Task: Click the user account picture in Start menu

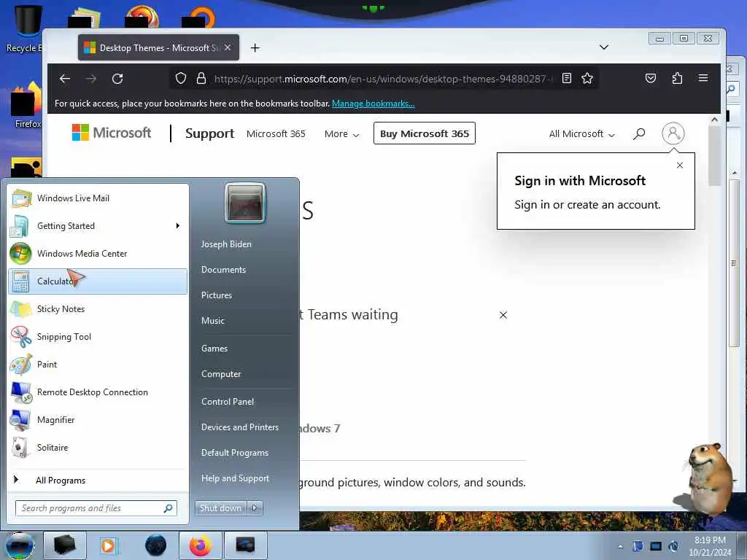Action: point(245,203)
